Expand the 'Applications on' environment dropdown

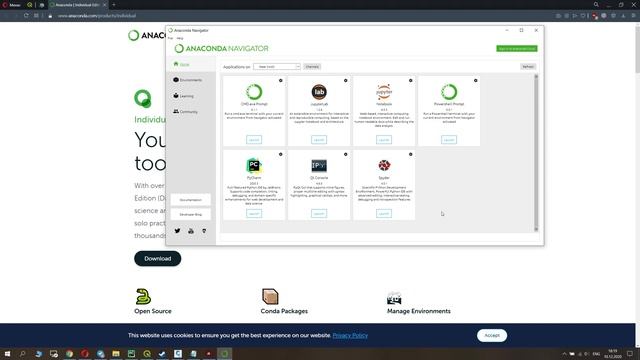click(277, 67)
